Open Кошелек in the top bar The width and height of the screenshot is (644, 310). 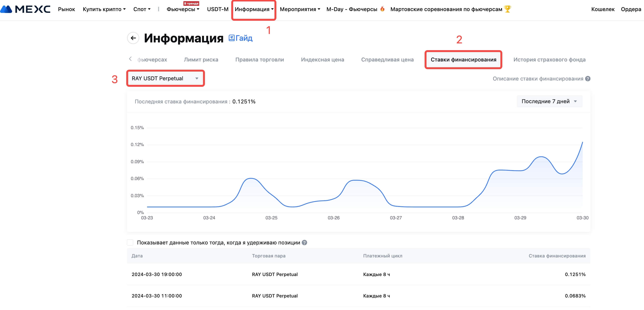coord(602,9)
